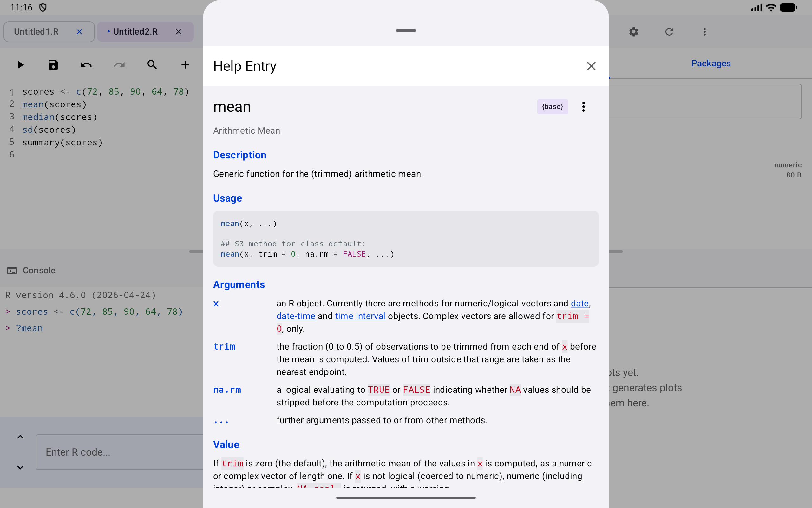Click the Value section heading
This screenshot has height=508, width=812.
[226, 444]
